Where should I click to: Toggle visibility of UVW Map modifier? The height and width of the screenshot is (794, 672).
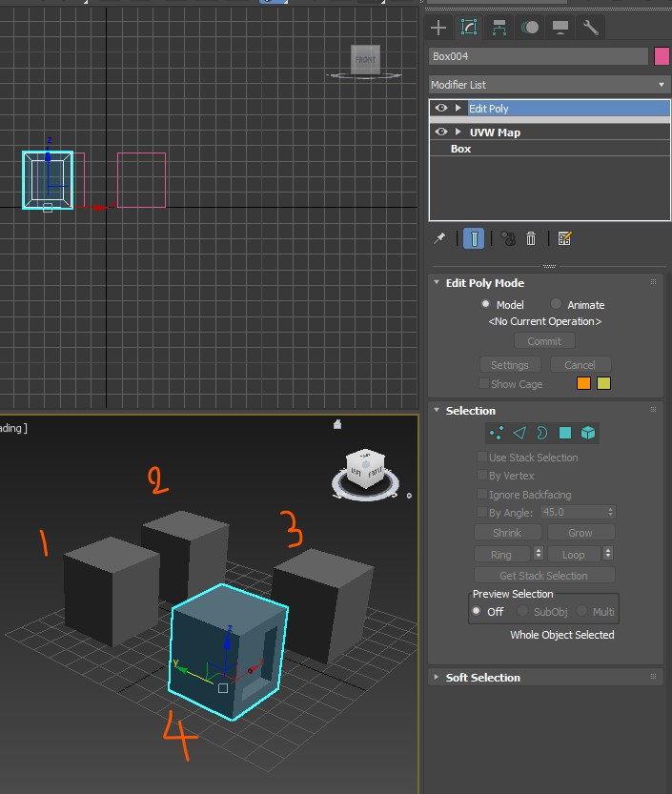(441, 132)
